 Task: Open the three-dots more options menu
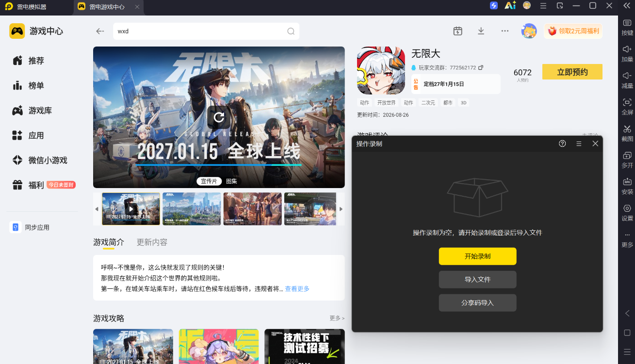(505, 31)
